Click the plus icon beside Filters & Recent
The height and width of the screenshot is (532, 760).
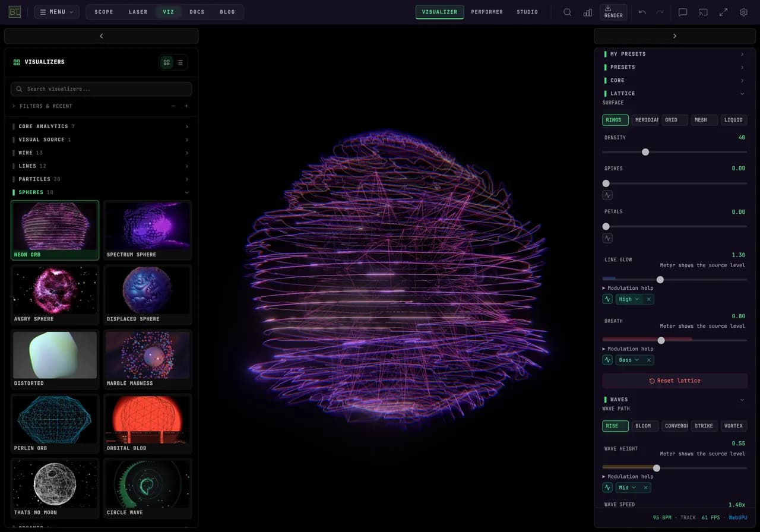(186, 106)
